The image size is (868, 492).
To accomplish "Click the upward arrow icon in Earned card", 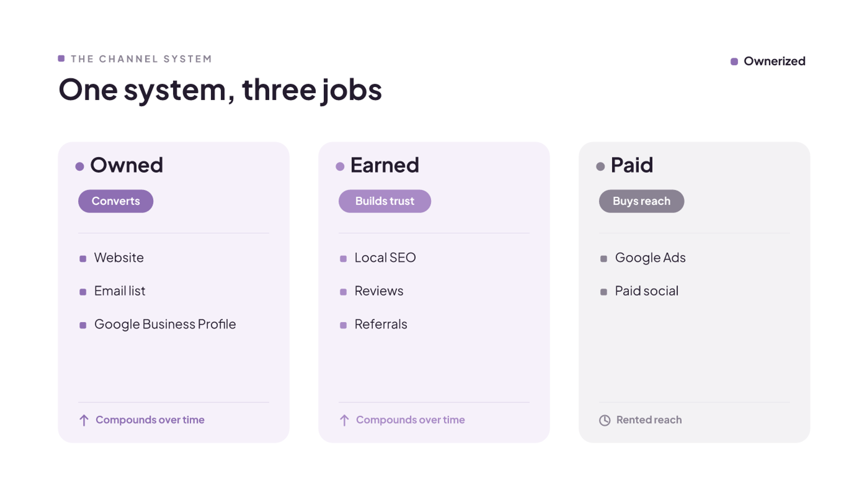I will [344, 420].
